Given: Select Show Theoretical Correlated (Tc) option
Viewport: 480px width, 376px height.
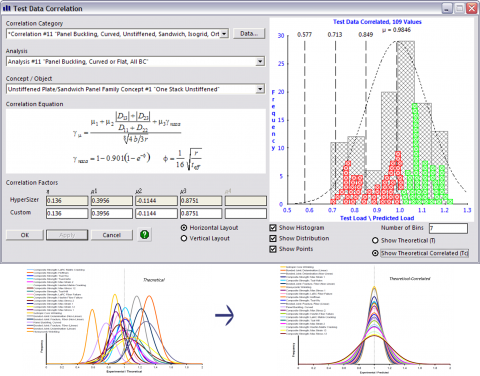Looking at the screenshot, I should click(375, 253).
